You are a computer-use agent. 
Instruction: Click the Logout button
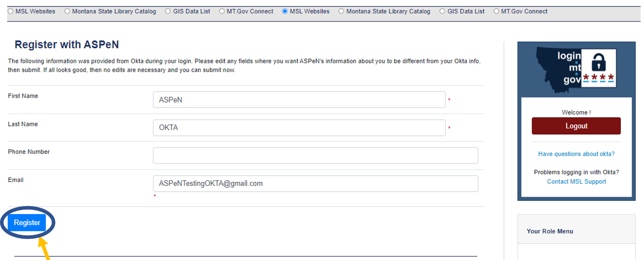(x=576, y=126)
